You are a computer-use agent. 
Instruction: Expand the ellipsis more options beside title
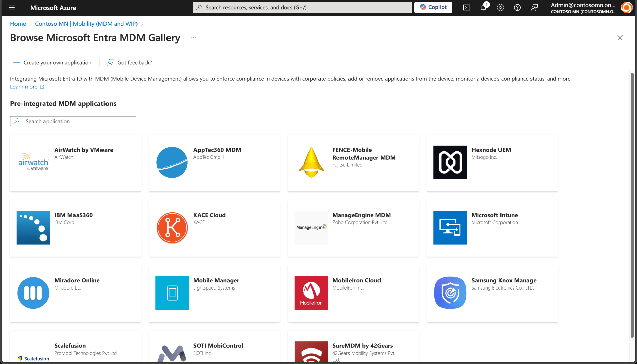coord(193,38)
